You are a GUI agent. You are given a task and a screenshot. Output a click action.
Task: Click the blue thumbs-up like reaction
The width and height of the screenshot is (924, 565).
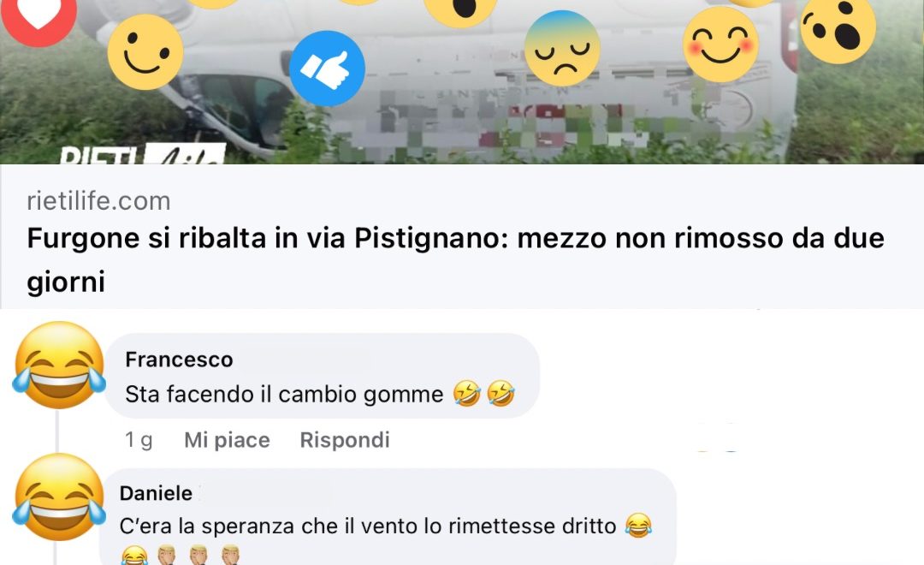click(327, 68)
